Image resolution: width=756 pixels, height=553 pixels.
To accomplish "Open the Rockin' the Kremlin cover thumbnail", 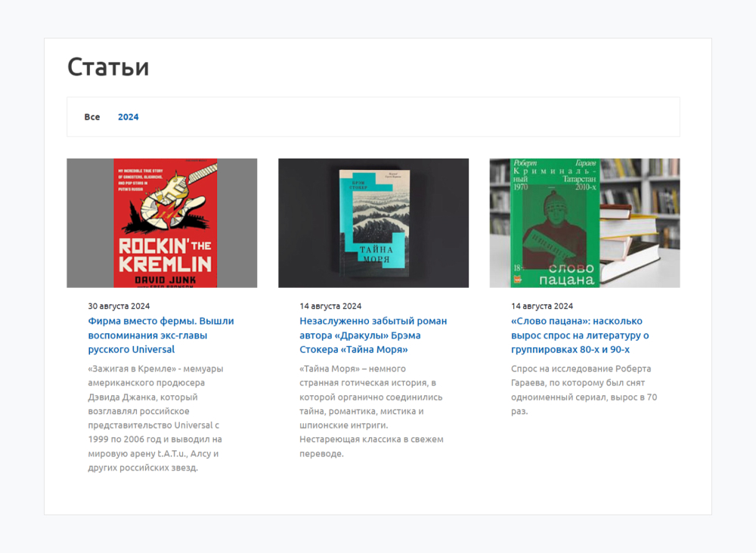I will click(x=162, y=223).
